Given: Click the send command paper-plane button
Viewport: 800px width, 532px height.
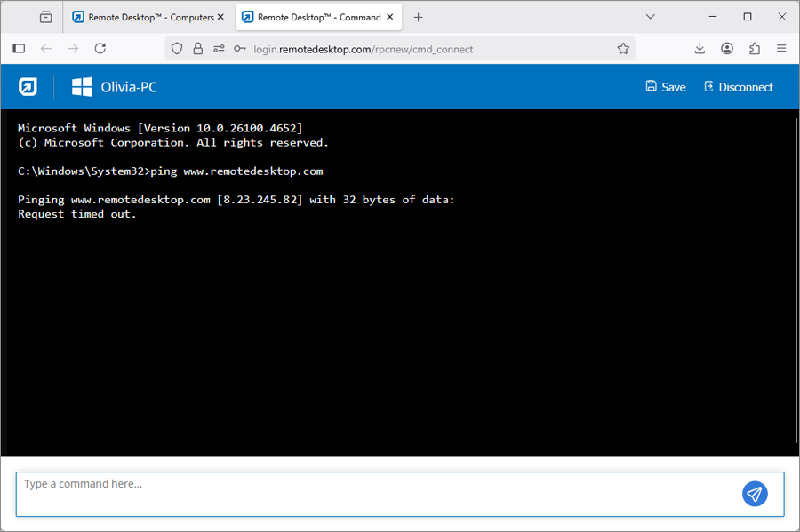Looking at the screenshot, I should pos(755,494).
